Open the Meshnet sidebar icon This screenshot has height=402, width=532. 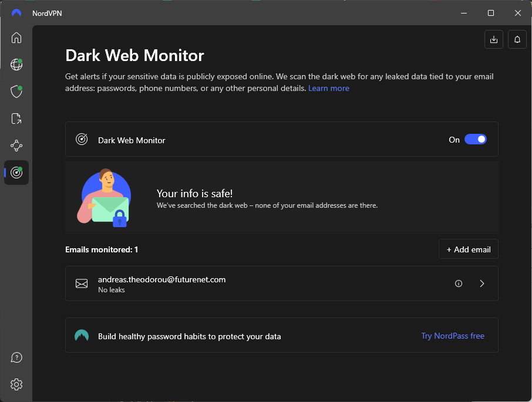(16, 146)
